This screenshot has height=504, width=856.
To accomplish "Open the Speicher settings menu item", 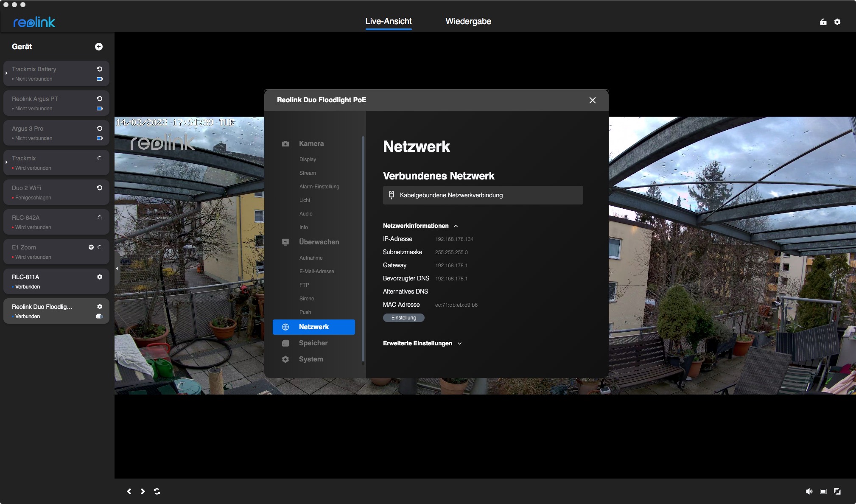I will (x=313, y=343).
